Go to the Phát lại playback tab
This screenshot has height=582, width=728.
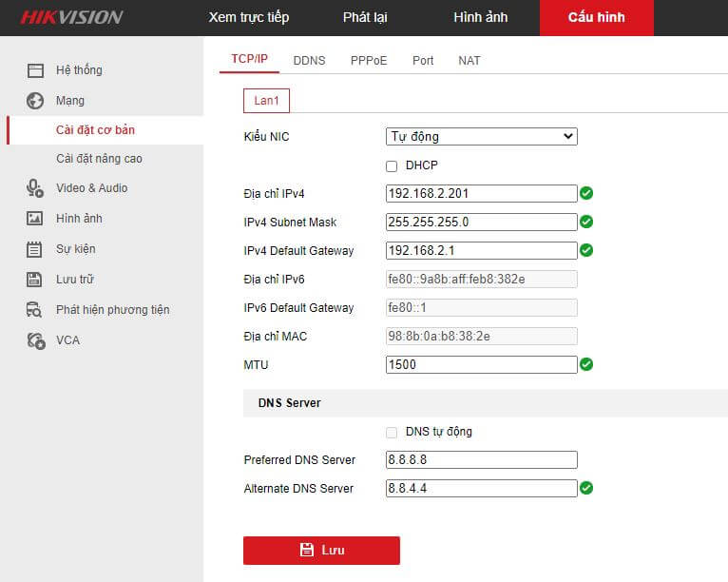click(365, 17)
